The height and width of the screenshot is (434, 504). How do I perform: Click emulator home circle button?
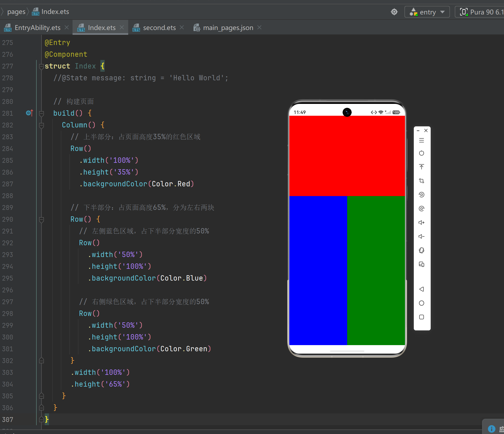point(422,303)
